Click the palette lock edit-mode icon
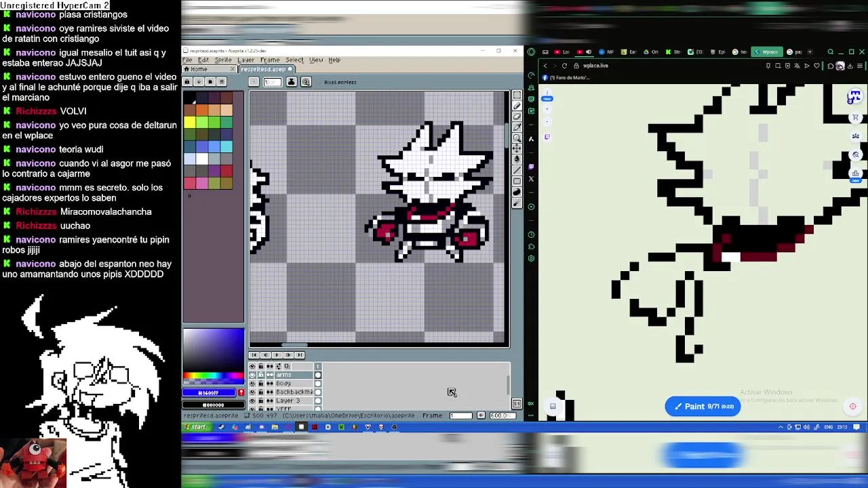868x488 pixels. click(x=187, y=81)
